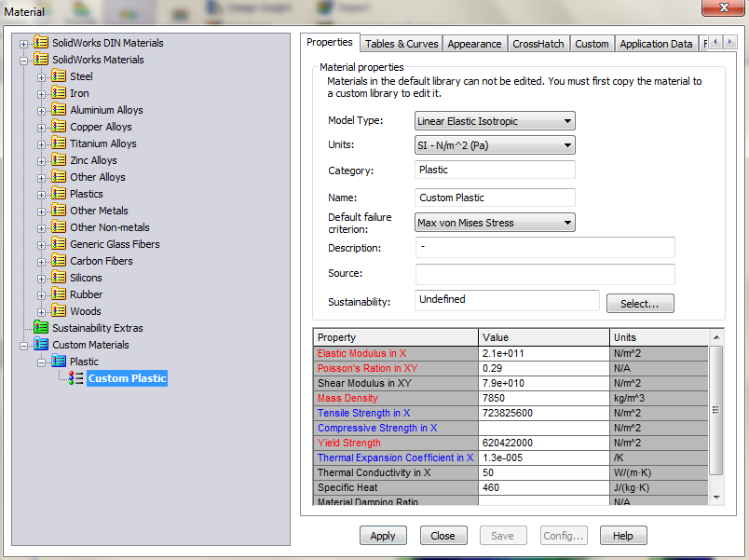
Task: Click the Description input field
Action: tap(544, 248)
